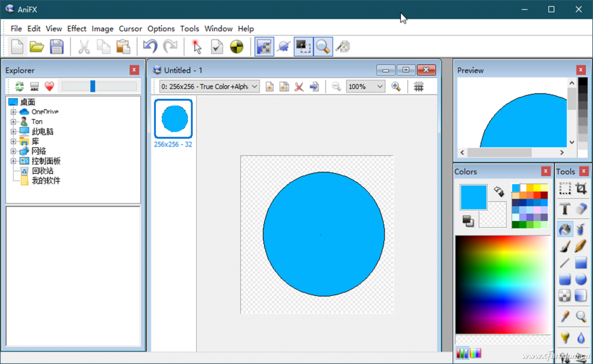This screenshot has width=593, height=364.
Task: Toggle the magnifier button in main toolbar
Action: click(x=323, y=47)
